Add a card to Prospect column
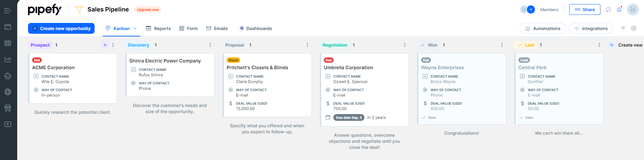The image size is (644, 160). coord(105,45)
